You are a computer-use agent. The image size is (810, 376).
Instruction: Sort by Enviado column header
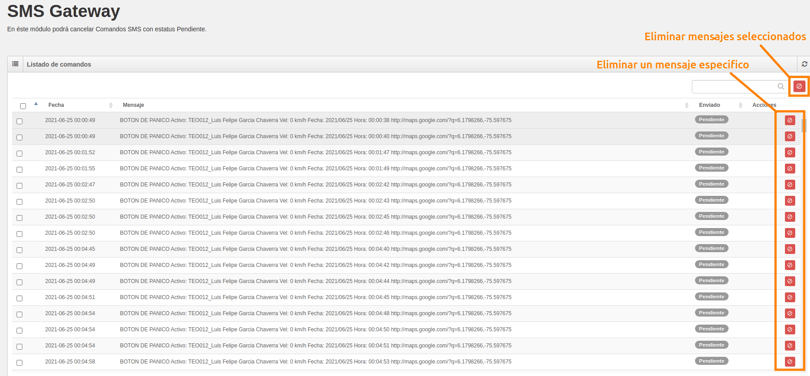[x=709, y=105]
